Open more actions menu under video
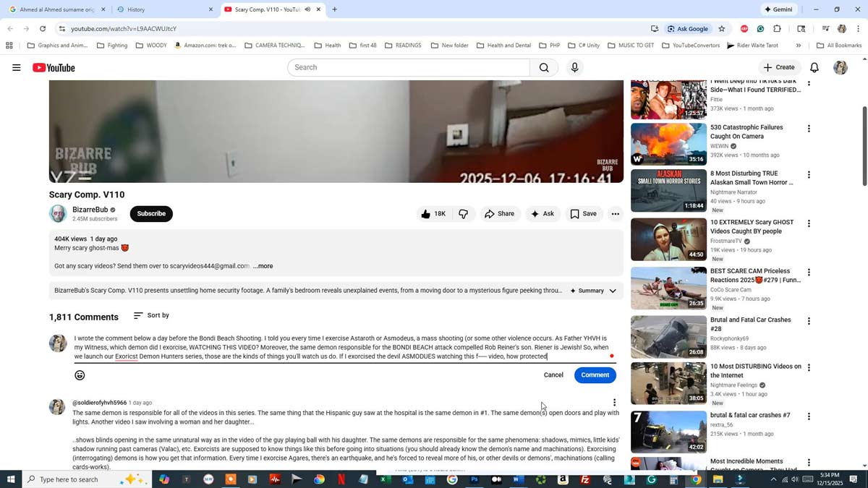 coord(615,214)
